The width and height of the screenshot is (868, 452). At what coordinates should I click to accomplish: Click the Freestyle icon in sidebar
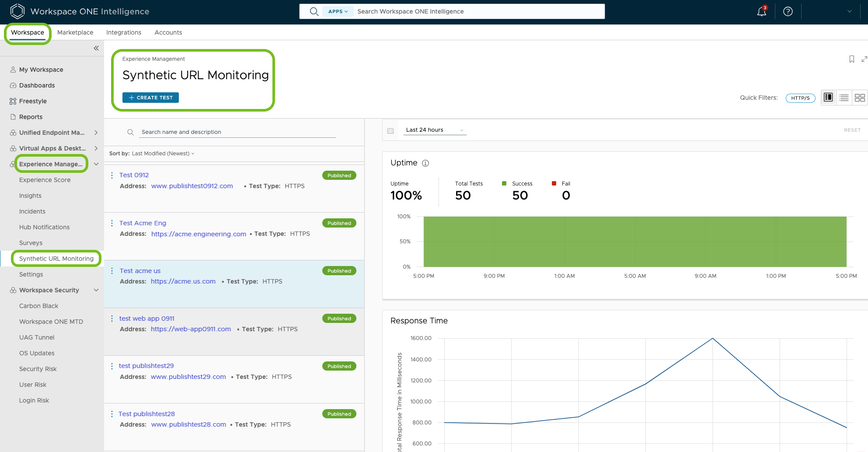click(x=13, y=101)
